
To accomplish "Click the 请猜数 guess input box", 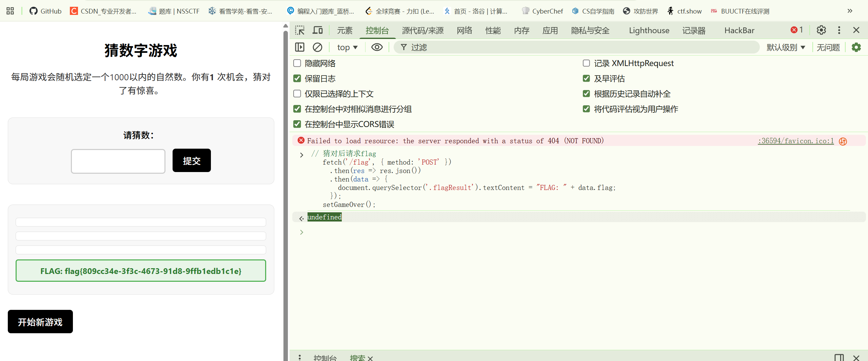I will tap(118, 161).
